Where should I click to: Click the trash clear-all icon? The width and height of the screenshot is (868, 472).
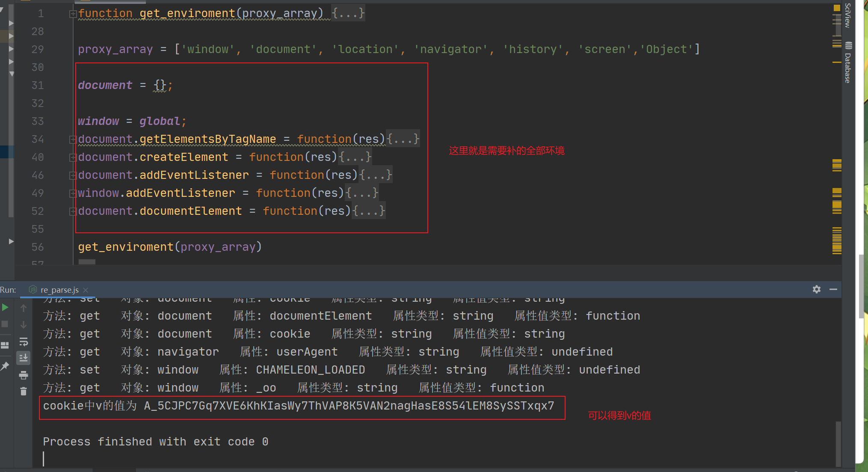(x=24, y=391)
